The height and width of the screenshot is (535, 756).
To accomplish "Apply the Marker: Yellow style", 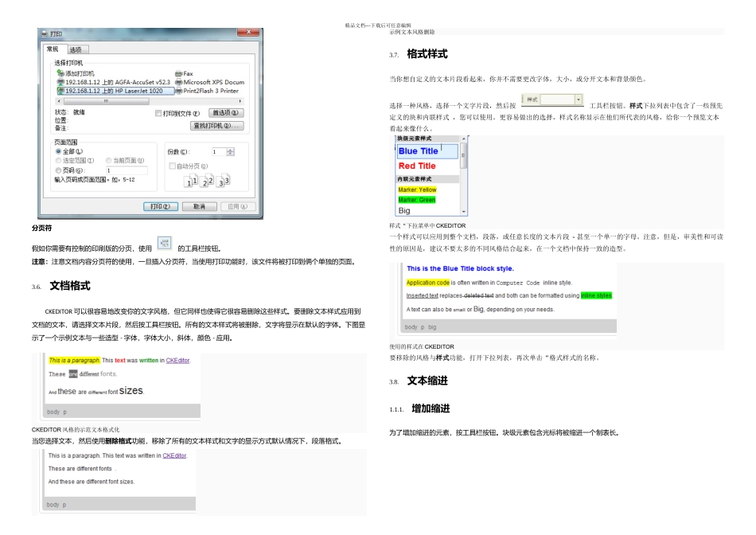I will pos(418,189).
